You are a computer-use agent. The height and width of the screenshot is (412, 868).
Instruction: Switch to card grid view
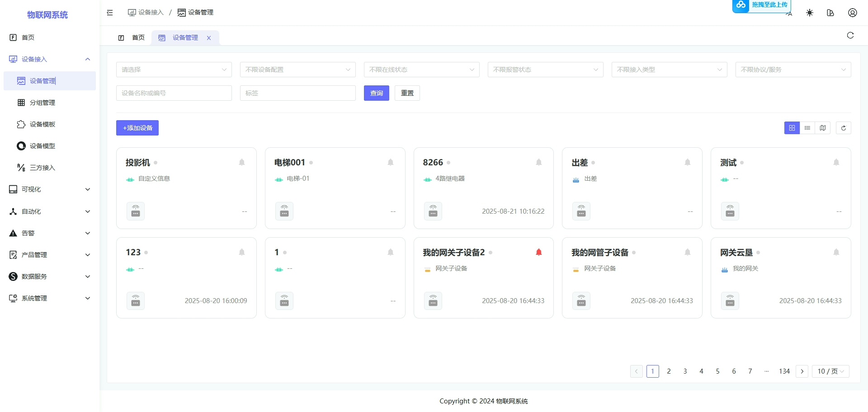[792, 128]
